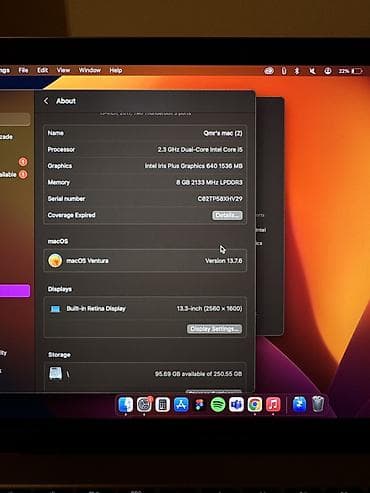Open the Window menu
Image resolution: width=370 pixels, height=493 pixels.
click(x=90, y=70)
